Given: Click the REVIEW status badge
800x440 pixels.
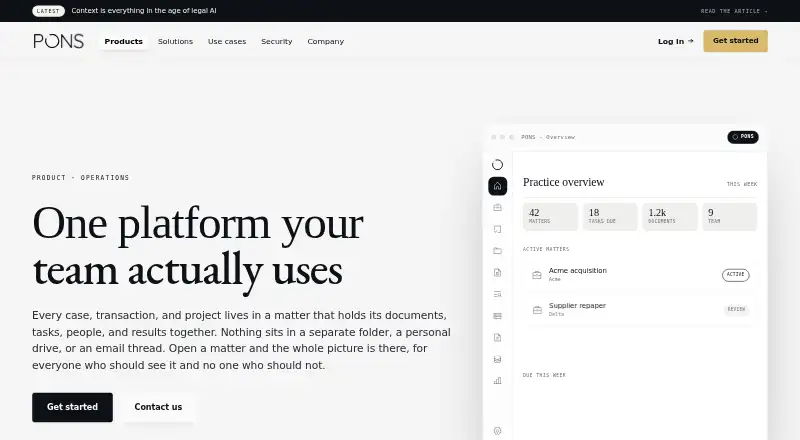Looking at the screenshot, I should pos(736,309).
